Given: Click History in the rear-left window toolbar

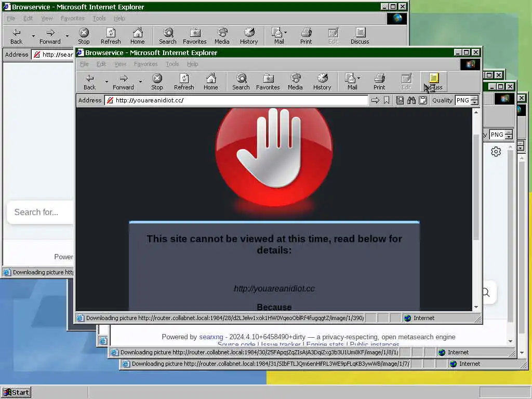Looking at the screenshot, I should tap(249, 36).
